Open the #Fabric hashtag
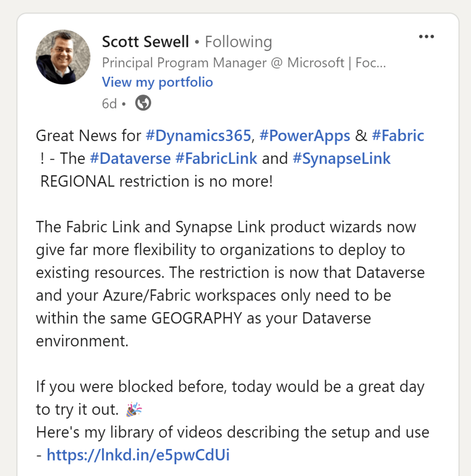Image resolution: width=471 pixels, height=476 pixels. pyautogui.click(x=398, y=136)
